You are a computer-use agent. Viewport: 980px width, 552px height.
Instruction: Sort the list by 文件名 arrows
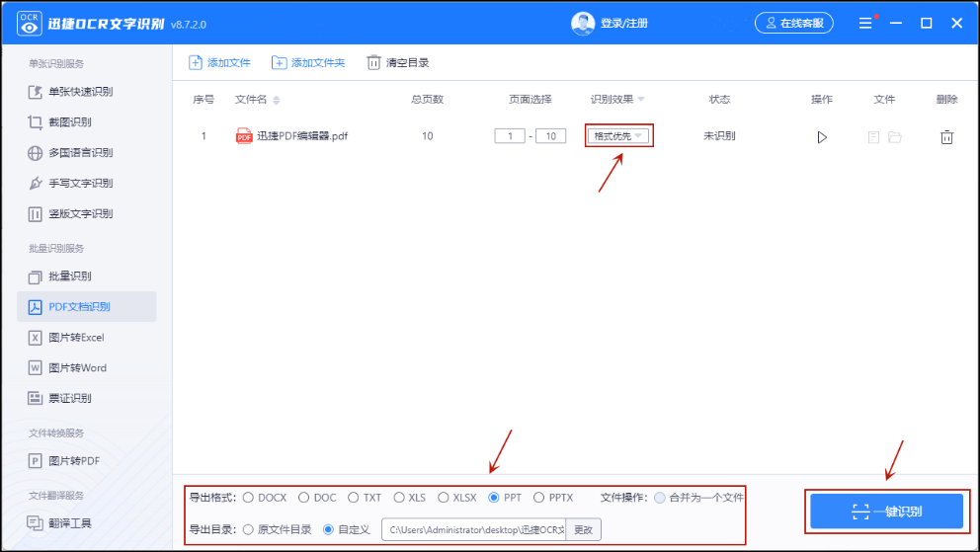click(x=277, y=100)
